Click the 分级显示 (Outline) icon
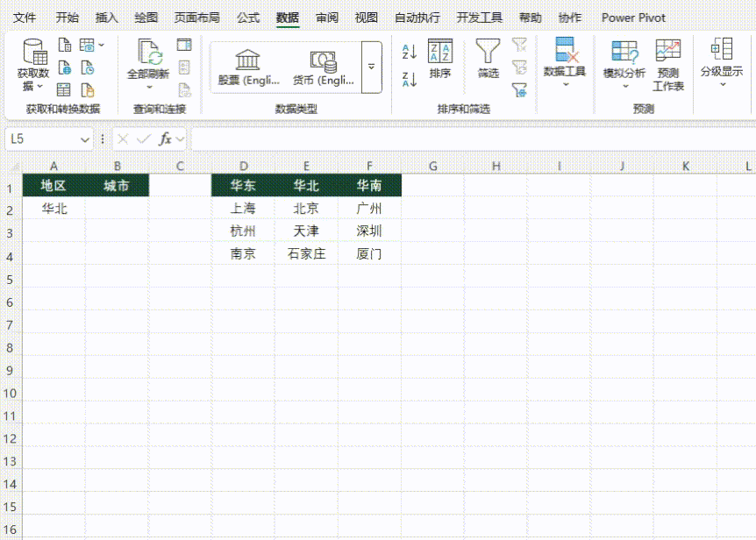Screen dimensions: 756x540 722,49
